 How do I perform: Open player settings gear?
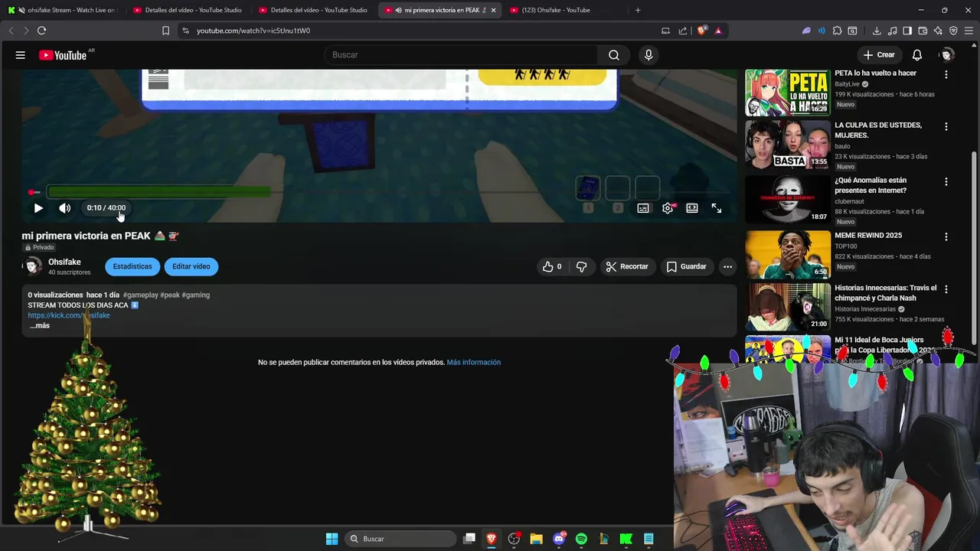668,208
